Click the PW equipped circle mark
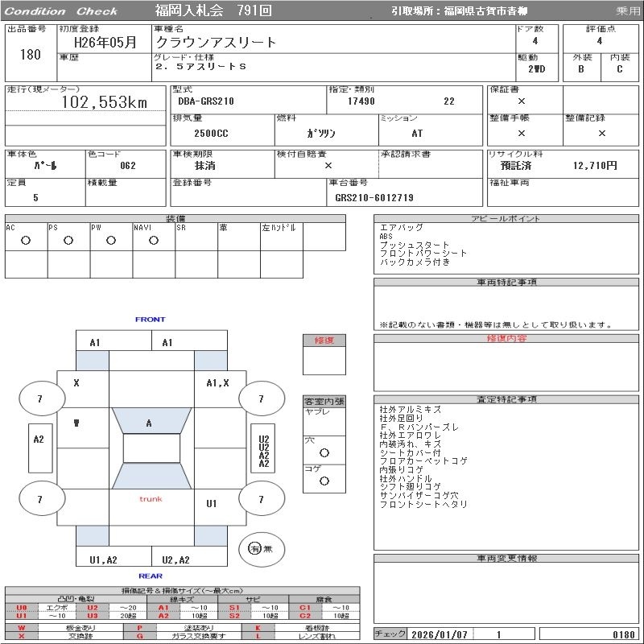Screen dimensions: 644x644 pos(111,241)
